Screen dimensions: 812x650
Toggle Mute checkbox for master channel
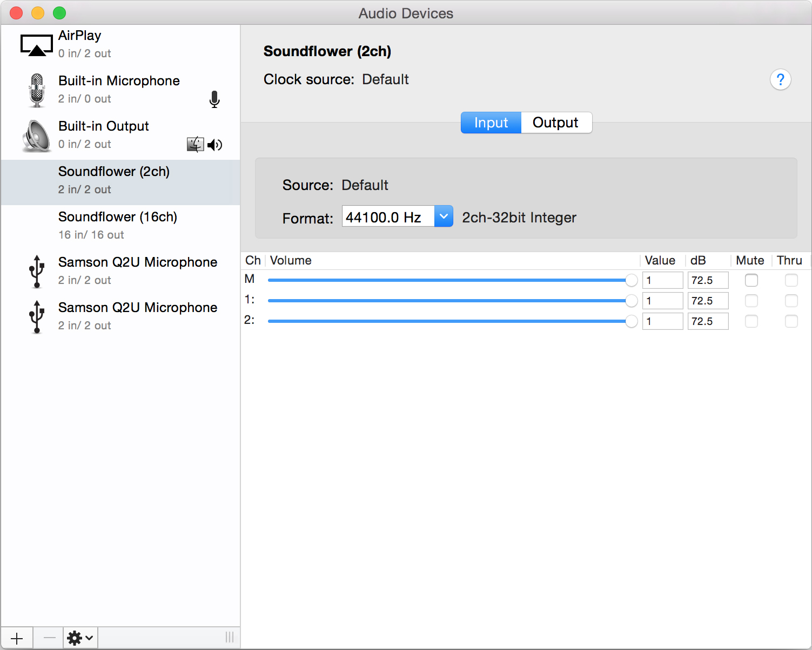coord(751,280)
